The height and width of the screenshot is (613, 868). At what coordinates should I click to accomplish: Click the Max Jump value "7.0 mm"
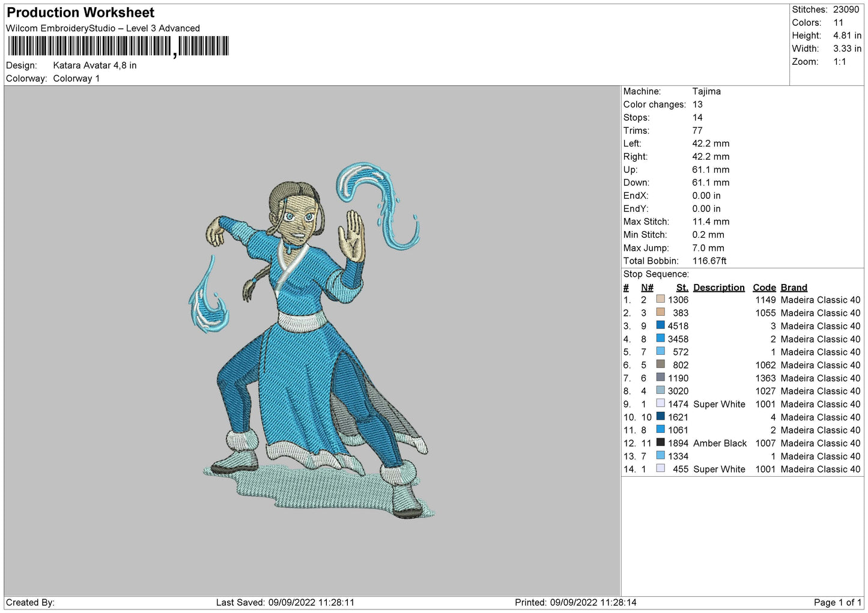coord(708,248)
